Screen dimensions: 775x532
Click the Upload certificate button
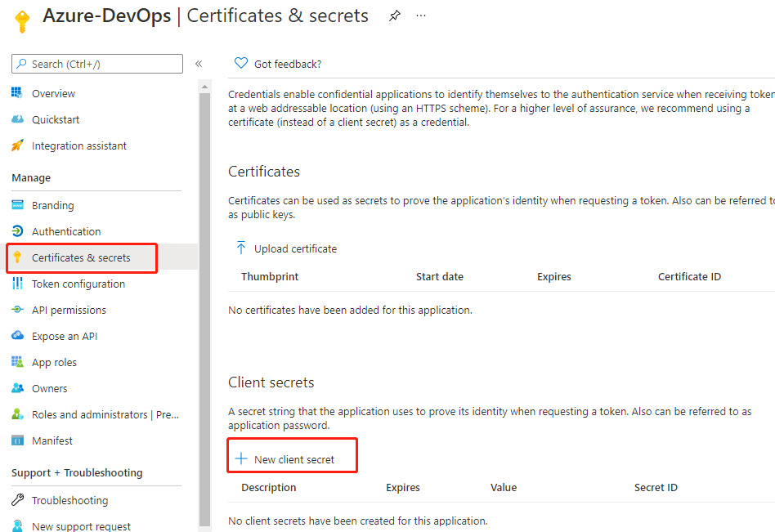(x=285, y=248)
